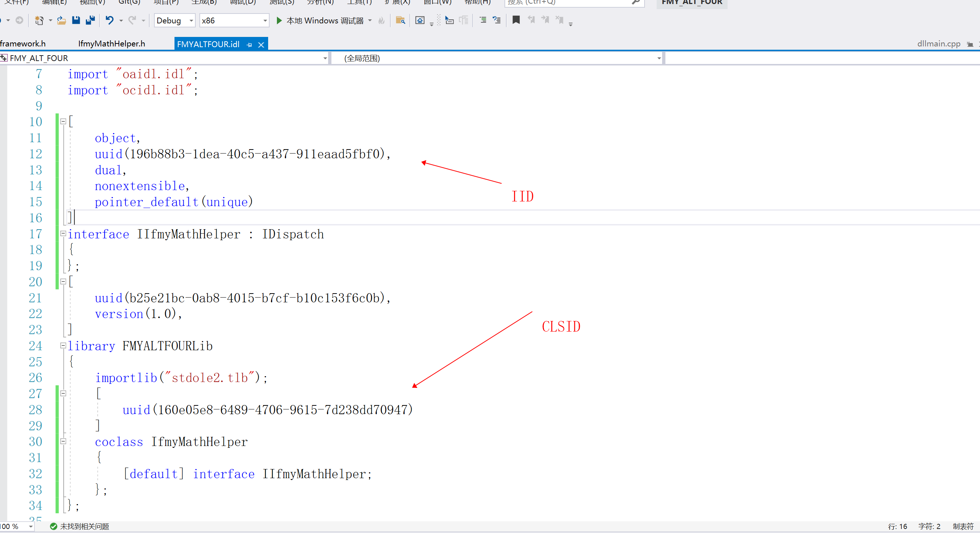This screenshot has height=533, width=980.
Task: Click the 未找到相关问题 status text
Action: point(85,526)
